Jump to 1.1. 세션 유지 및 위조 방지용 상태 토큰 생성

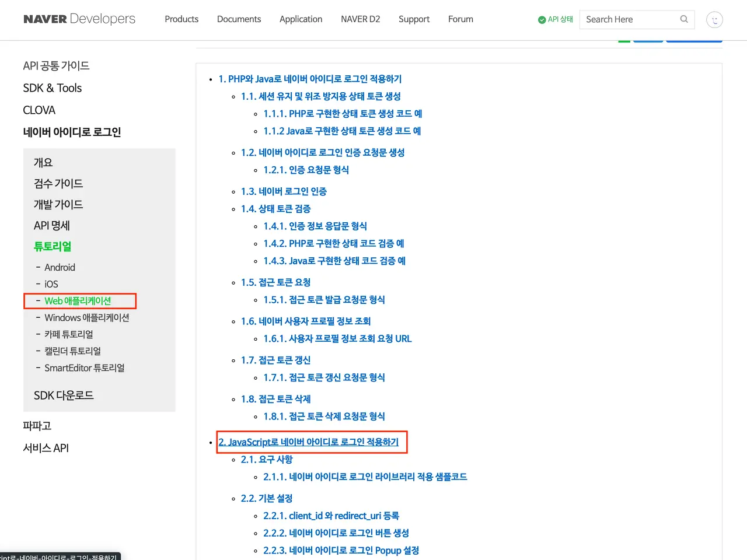pos(321,96)
